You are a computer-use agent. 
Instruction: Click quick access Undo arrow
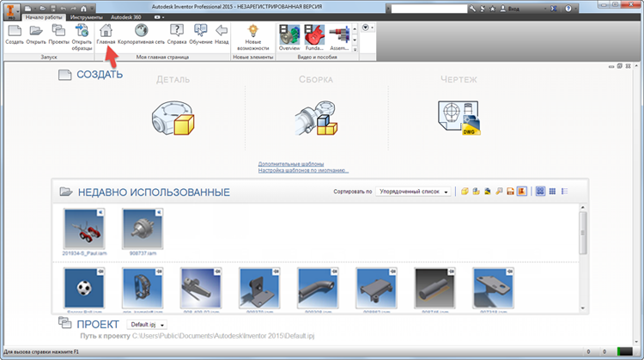(x=64, y=9)
